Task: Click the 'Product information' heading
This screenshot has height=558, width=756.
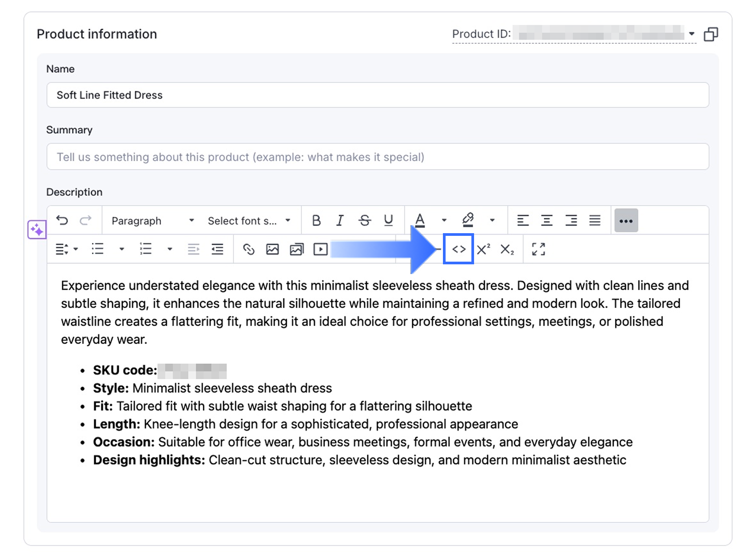Action: coord(97,34)
